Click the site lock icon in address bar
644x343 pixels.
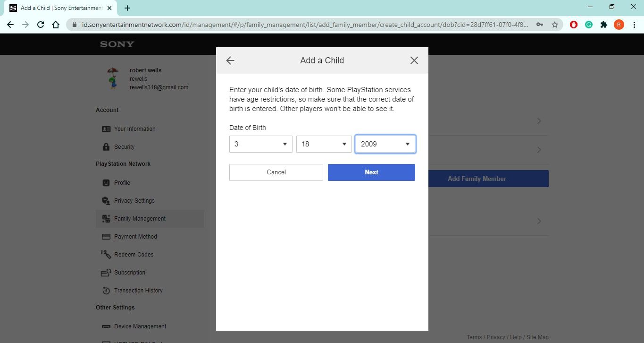[x=75, y=25]
